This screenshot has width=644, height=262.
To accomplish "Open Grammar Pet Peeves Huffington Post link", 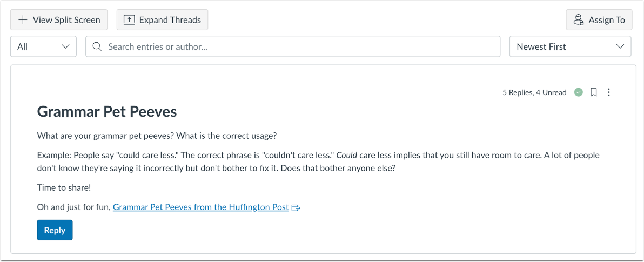I will pyautogui.click(x=200, y=207).
